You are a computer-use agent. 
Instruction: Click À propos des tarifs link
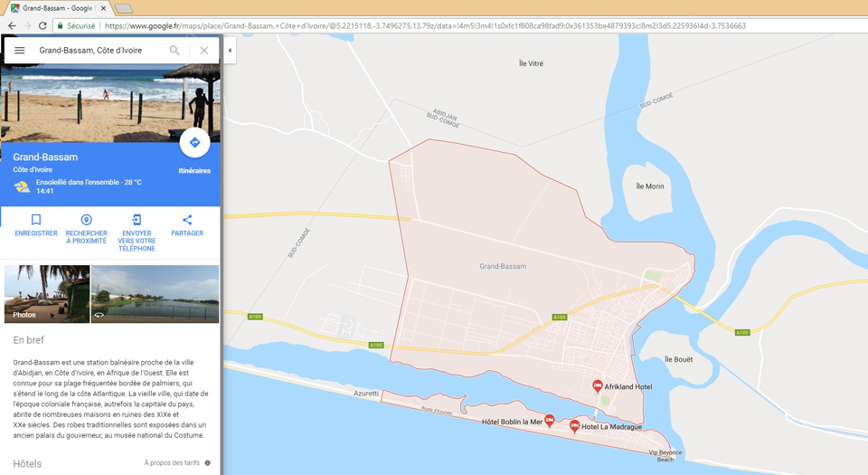click(172, 463)
